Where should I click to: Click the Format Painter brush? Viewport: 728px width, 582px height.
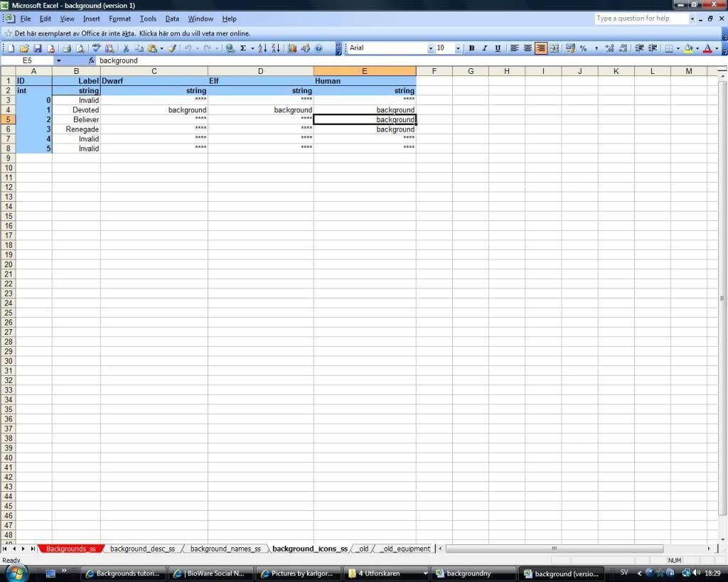[172, 48]
